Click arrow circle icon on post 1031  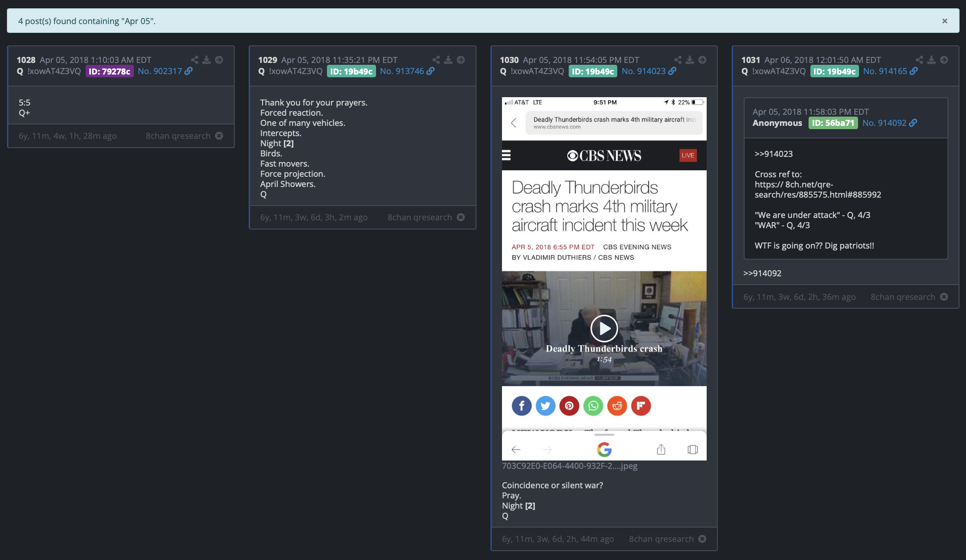[944, 60]
